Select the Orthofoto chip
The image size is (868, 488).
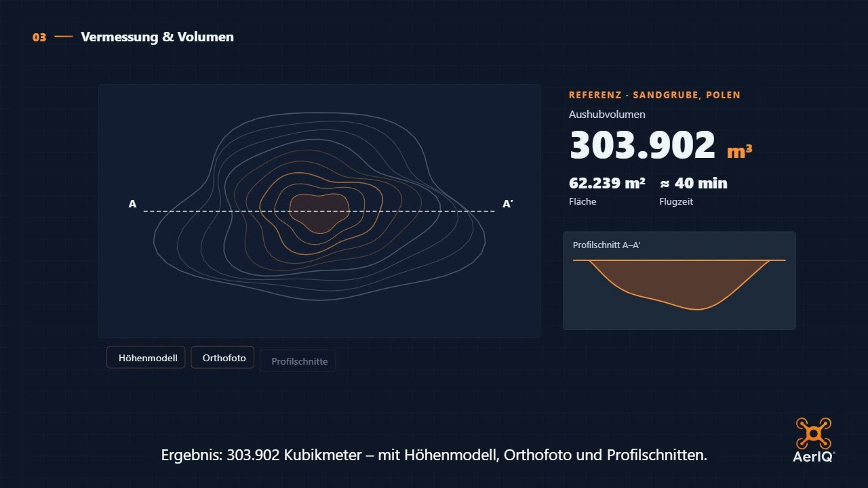222,357
